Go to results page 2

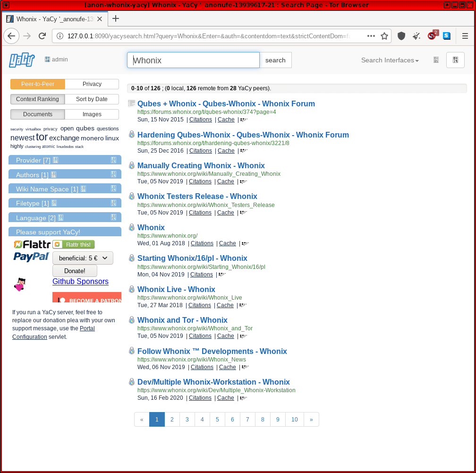point(172,420)
